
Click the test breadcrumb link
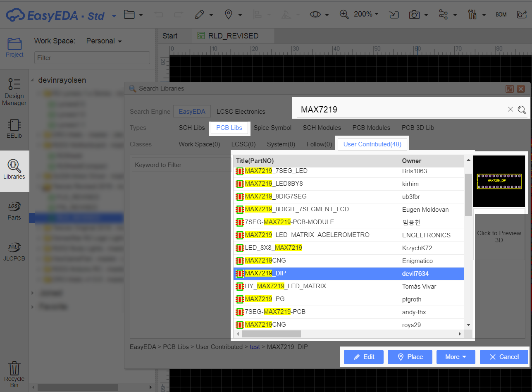pos(255,347)
